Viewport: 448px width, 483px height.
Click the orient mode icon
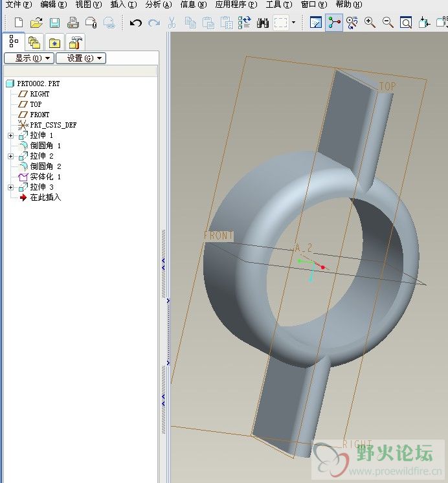click(352, 23)
